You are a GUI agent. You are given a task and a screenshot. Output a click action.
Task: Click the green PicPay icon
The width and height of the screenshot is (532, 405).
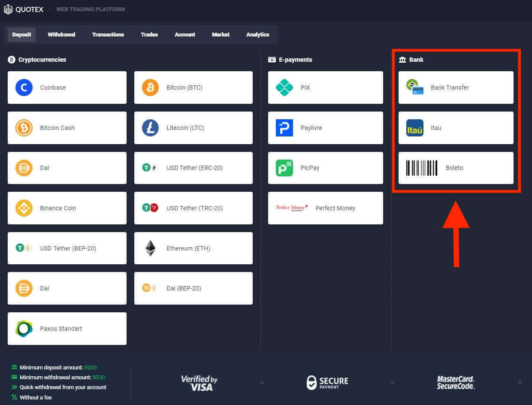[284, 168]
